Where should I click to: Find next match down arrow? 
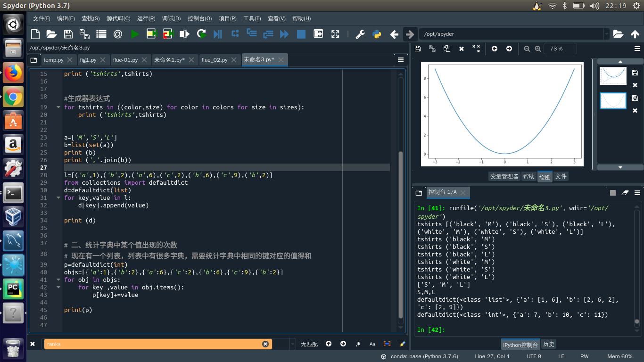343,344
